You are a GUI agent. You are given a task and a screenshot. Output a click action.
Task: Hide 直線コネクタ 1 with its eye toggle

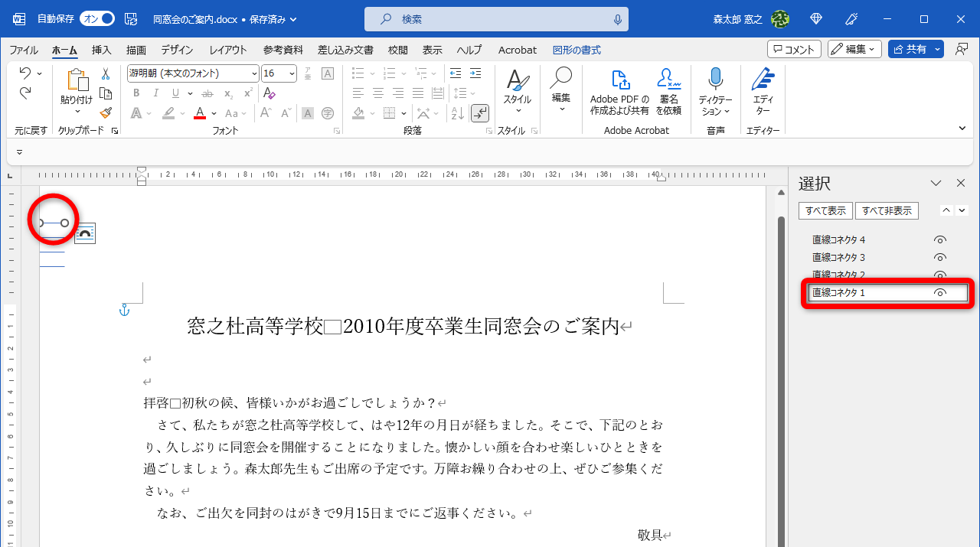click(939, 292)
